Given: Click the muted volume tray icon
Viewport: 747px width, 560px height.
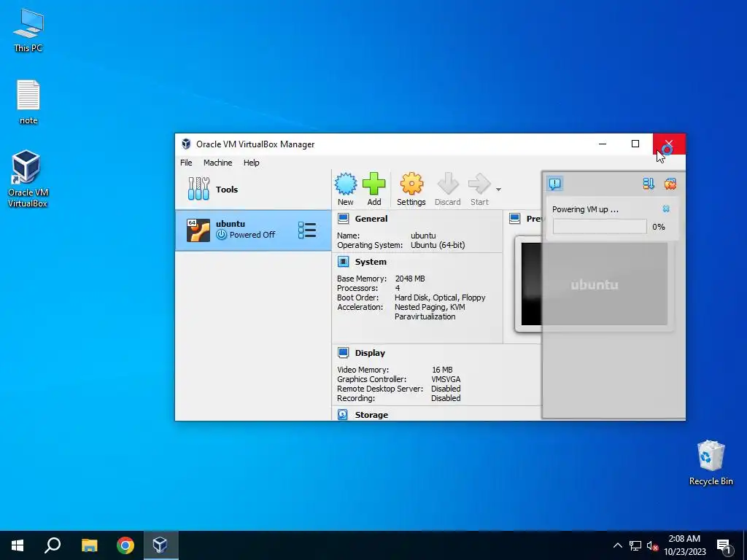Looking at the screenshot, I should (x=652, y=545).
